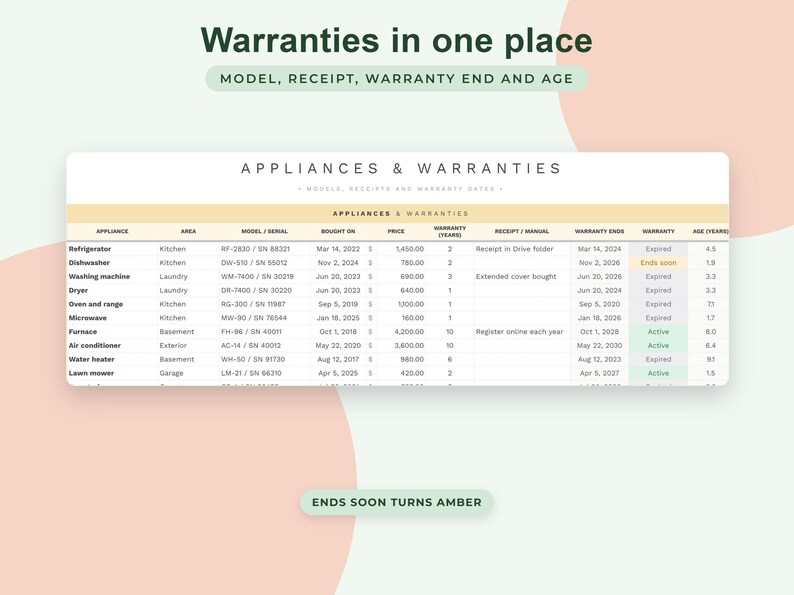Select the 'Warranty Ends' column header
Viewport: 794px width, 595px height.
coord(599,231)
